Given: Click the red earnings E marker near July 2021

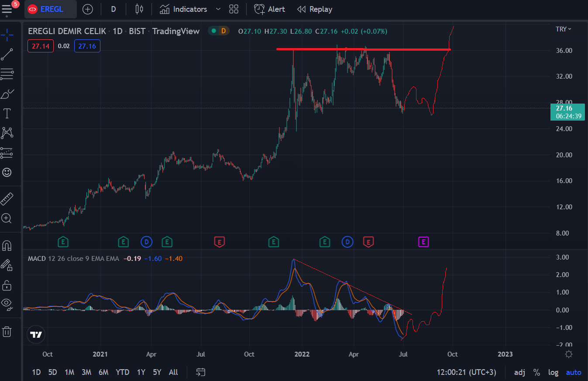Looking at the screenshot, I should click(219, 241).
